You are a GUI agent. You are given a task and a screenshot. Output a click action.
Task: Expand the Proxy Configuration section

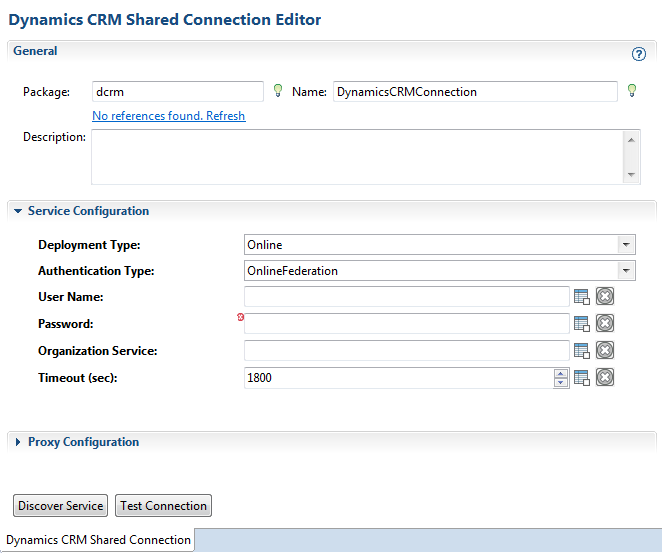pos(18,442)
